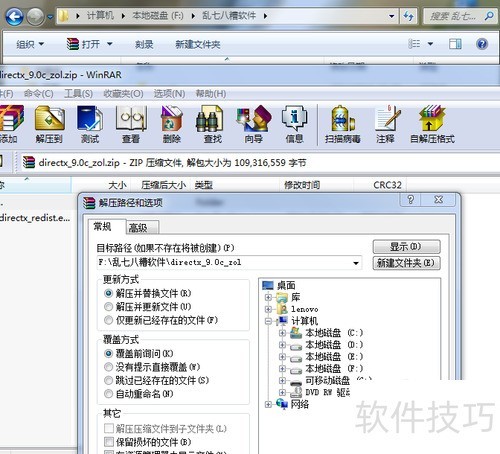Select Overwrite without prompt (没有提示直接覆盖) option
The width and height of the screenshot is (500, 454).
[x=152, y=367]
